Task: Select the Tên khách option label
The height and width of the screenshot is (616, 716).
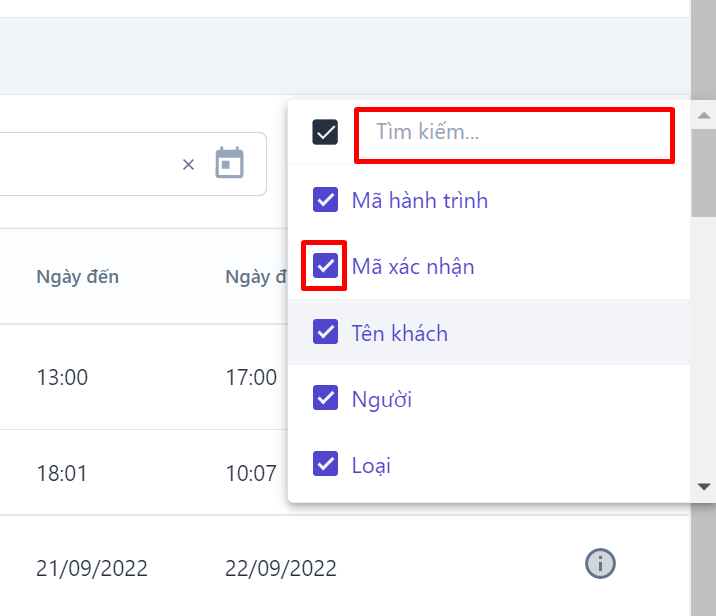Action: coord(399,333)
